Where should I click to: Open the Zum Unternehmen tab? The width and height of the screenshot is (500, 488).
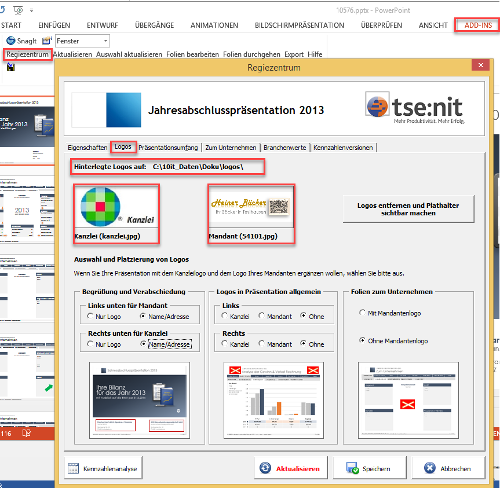(x=231, y=147)
